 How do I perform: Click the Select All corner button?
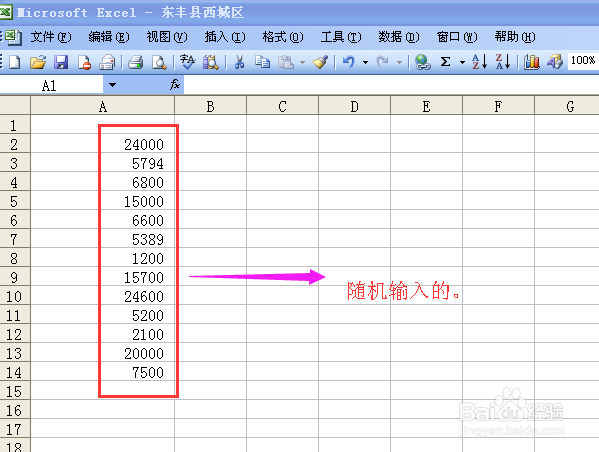coord(15,105)
